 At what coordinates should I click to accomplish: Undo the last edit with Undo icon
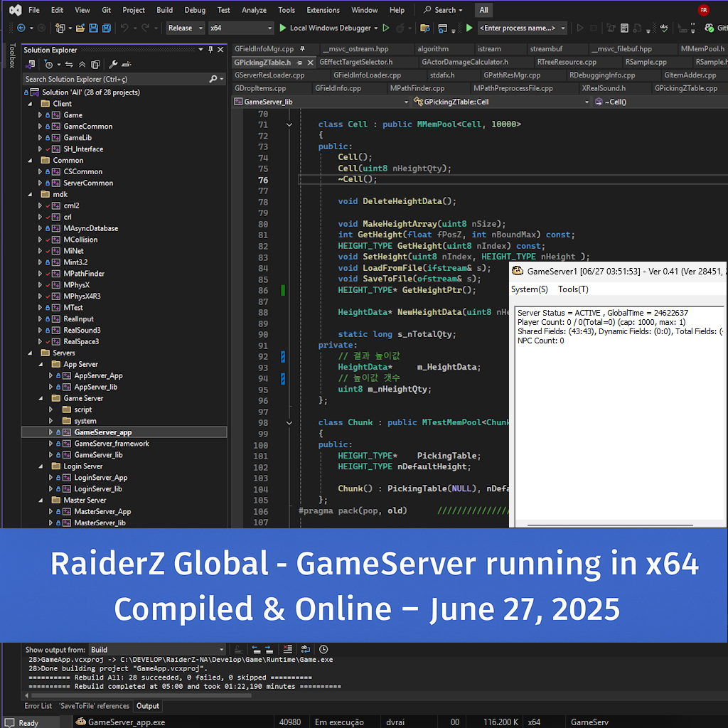point(124,28)
